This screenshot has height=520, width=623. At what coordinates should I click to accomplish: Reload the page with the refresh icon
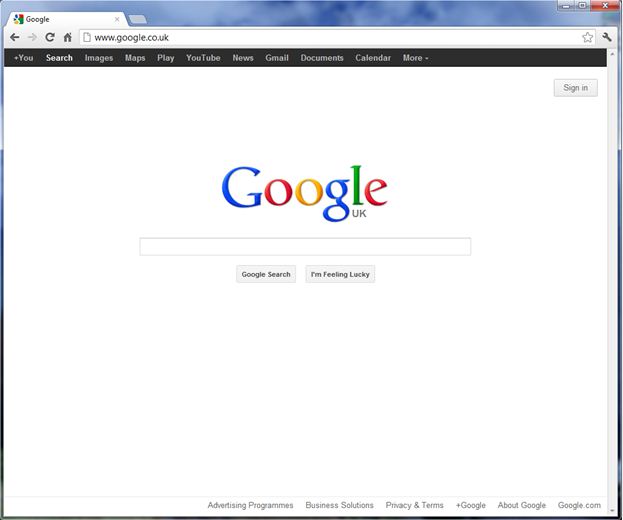50,37
